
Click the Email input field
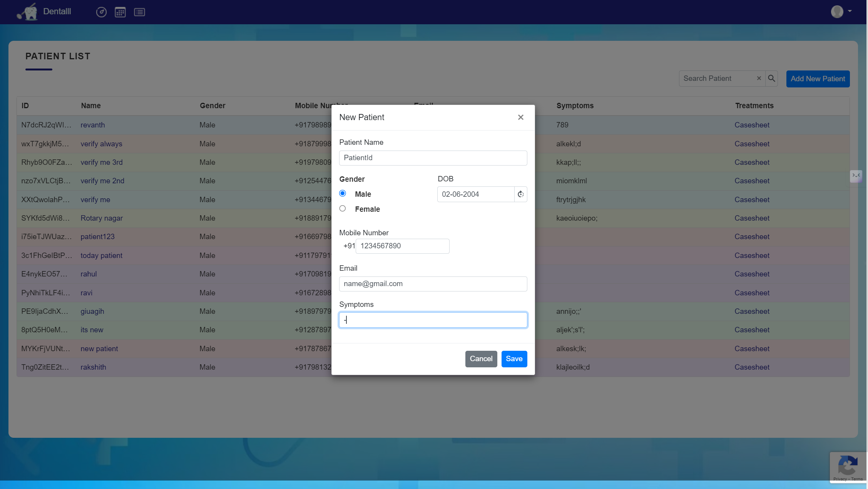point(433,284)
